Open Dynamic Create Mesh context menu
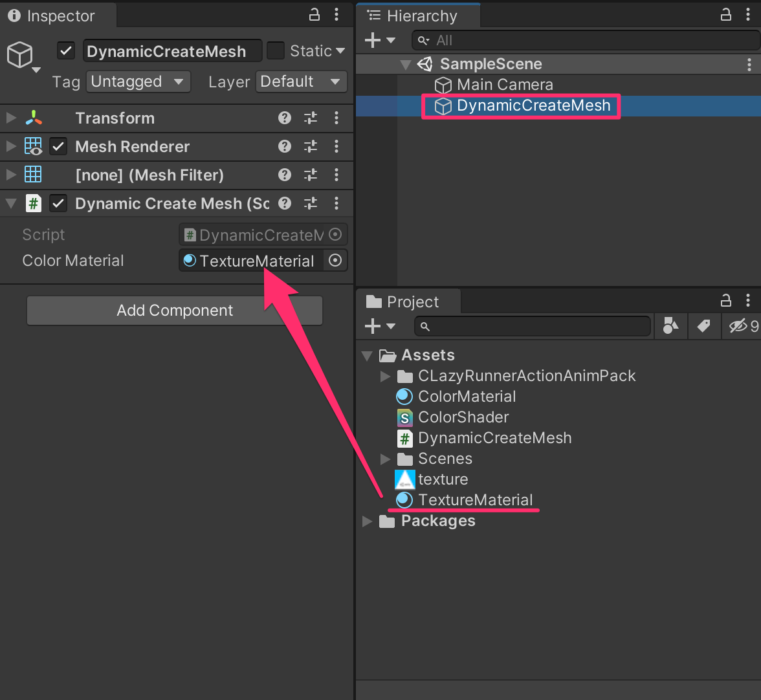Screen dimensions: 761x700 pos(336,203)
